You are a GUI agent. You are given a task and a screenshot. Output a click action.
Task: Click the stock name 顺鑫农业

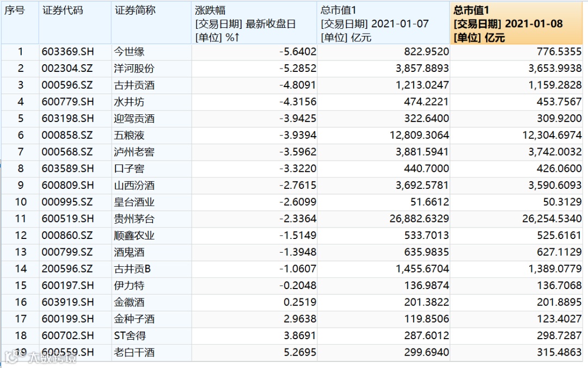pos(134,235)
